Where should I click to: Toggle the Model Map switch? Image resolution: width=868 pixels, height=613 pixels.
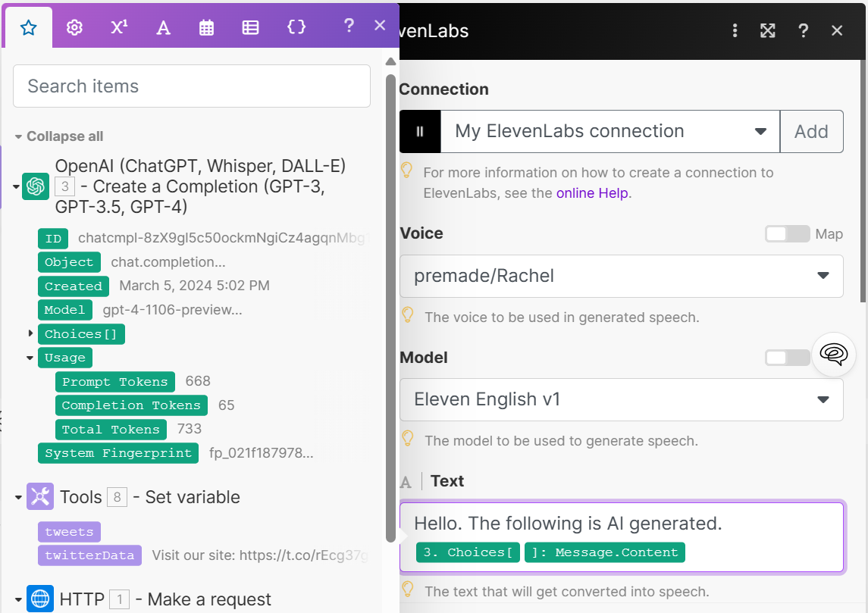787,358
